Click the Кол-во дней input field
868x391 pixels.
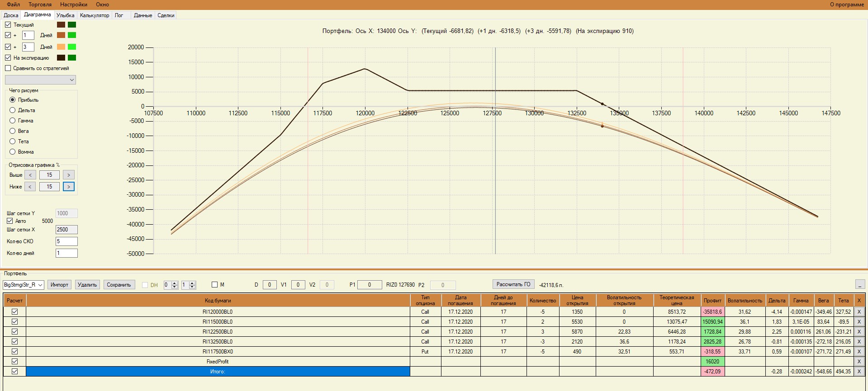66,253
